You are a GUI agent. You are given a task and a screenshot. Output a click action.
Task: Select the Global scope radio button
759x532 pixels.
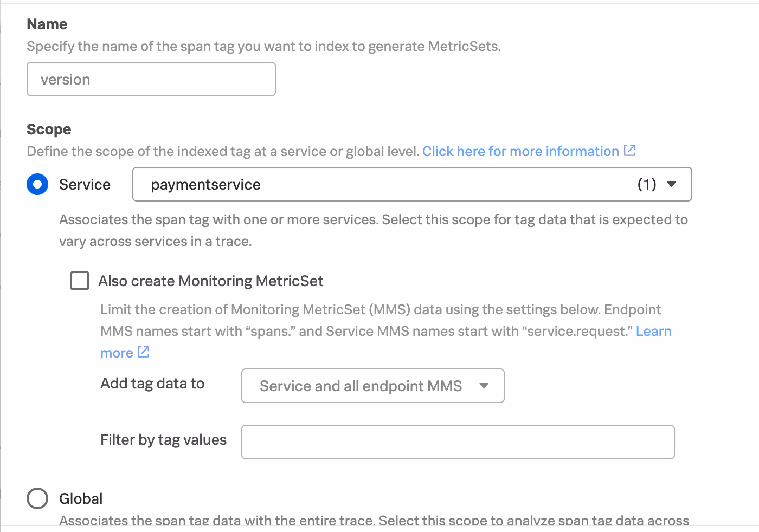coord(37,498)
